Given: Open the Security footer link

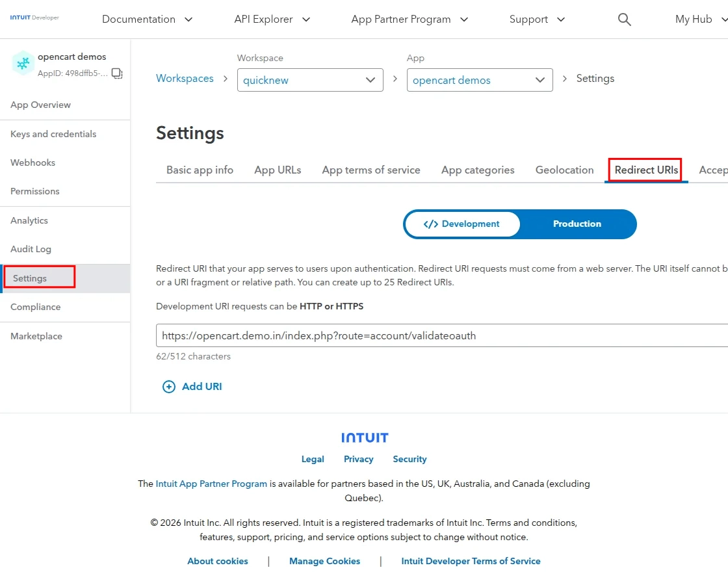Looking at the screenshot, I should 409,459.
